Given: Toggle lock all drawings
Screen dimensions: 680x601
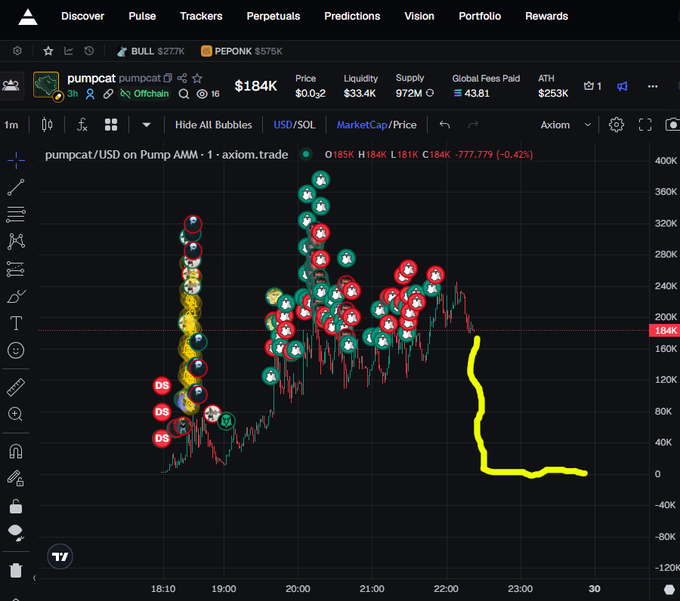Looking at the screenshot, I should pyautogui.click(x=16, y=506).
